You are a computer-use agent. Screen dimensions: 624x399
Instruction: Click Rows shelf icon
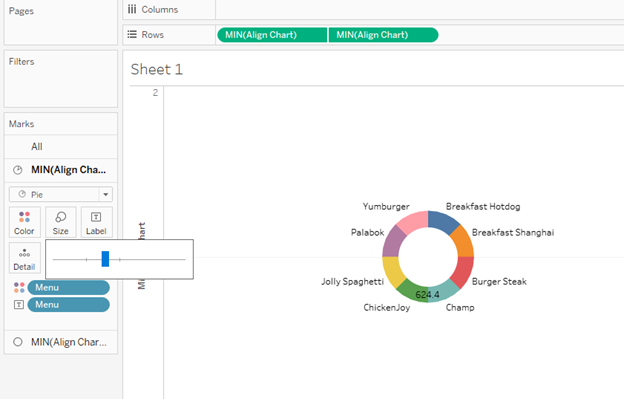pyautogui.click(x=132, y=35)
